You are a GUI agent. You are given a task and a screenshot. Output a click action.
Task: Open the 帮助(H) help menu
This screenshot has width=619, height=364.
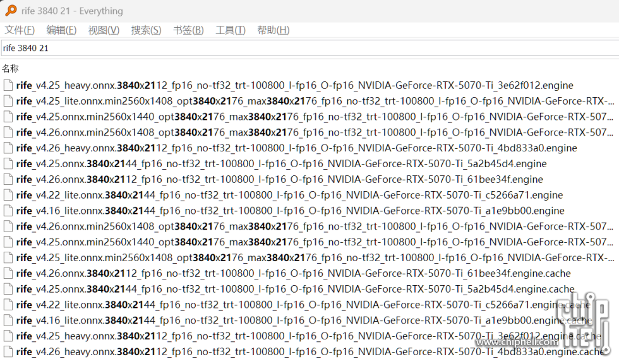click(273, 30)
